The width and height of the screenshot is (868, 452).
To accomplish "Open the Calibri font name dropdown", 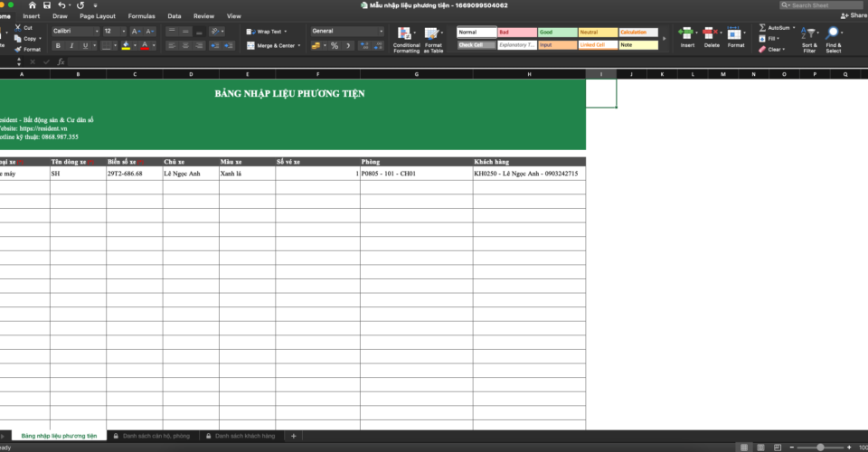I will [97, 32].
